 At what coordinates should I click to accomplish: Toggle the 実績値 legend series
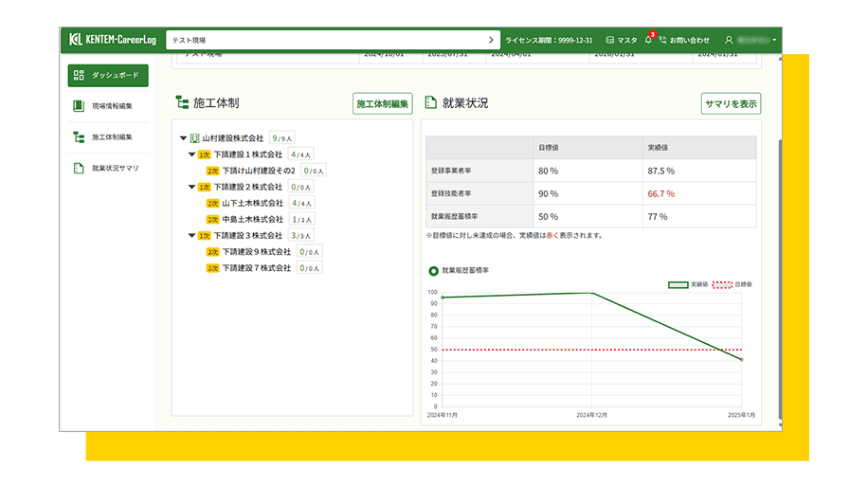tap(678, 284)
